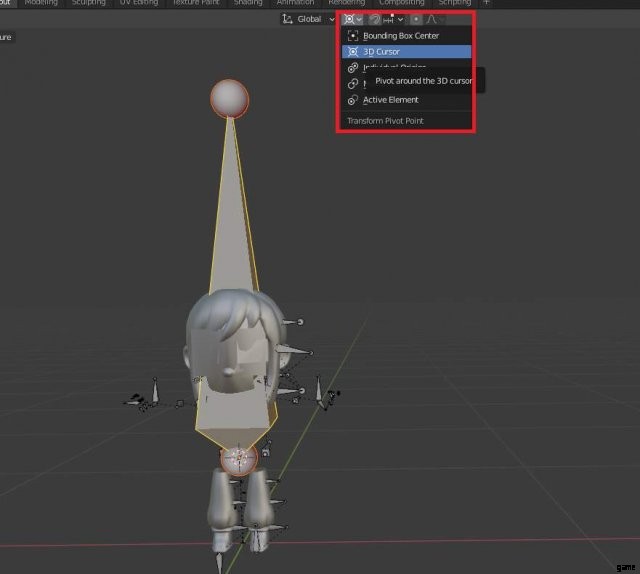Toggle proportional editing
Screen dimensions: 640x574
417,19
